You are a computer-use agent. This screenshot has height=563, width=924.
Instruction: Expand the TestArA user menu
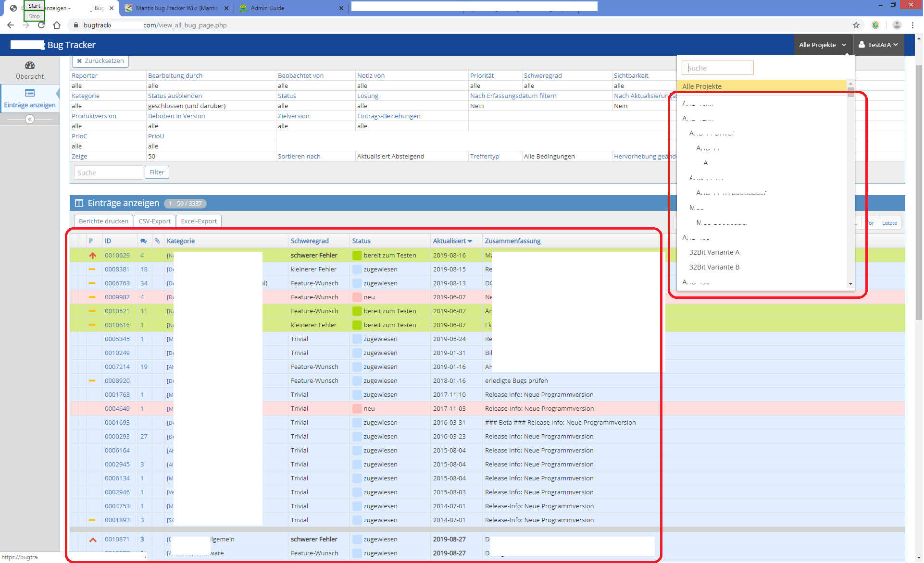pyautogui.click(x=878, y=45)
